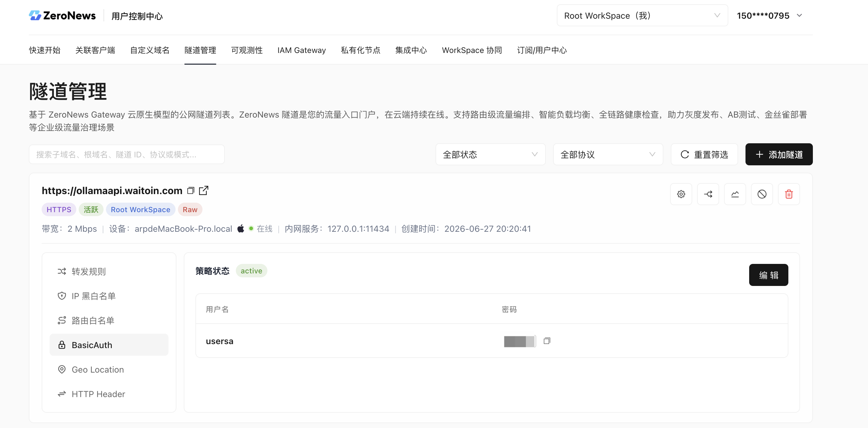Click the HTTPS protocol tag

coord(59,209)
